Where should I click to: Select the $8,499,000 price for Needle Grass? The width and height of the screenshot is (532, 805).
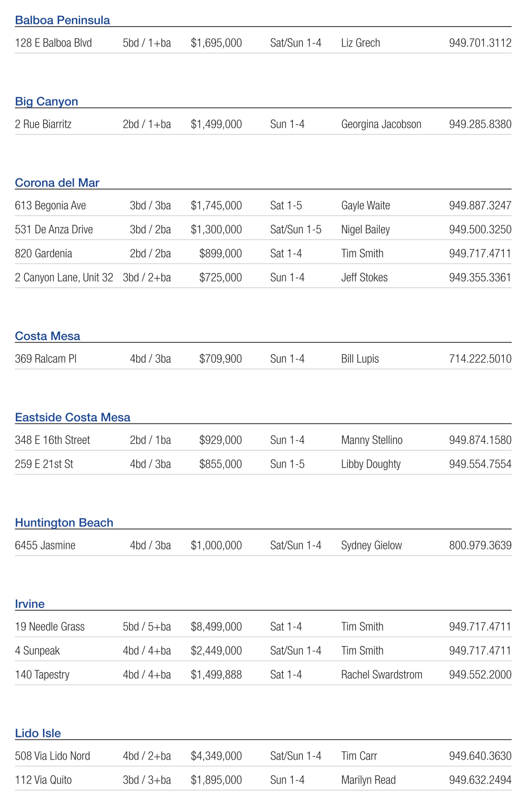click(216, 627)
